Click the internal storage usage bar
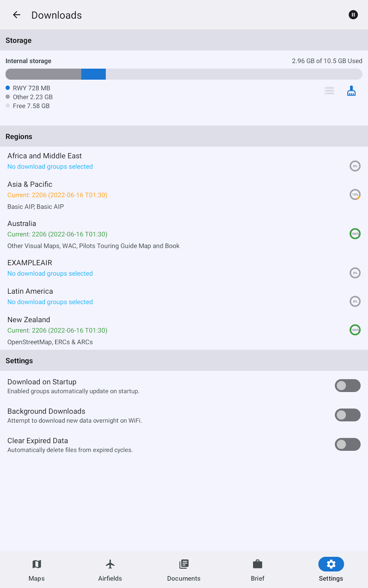The height and width of the screenshot is (588, 368). click(x=184, y=74)
